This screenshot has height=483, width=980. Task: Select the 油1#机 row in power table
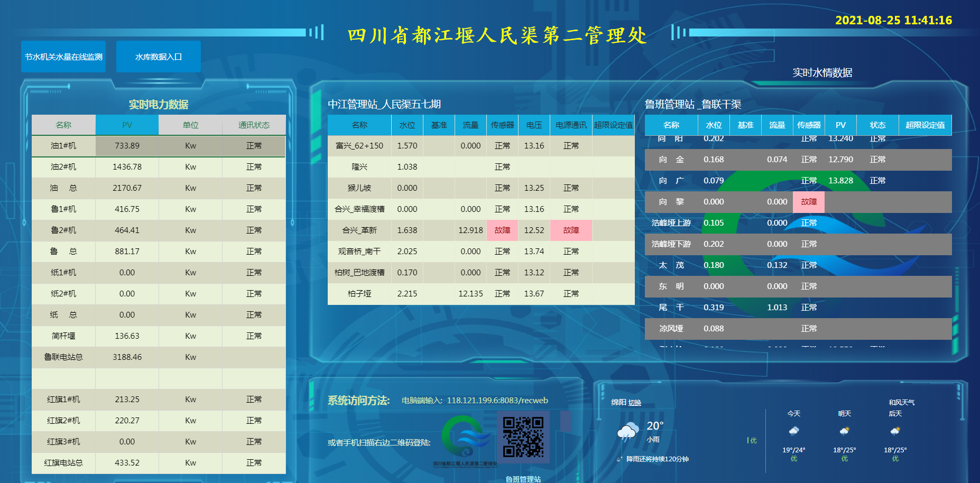[63, 146]
